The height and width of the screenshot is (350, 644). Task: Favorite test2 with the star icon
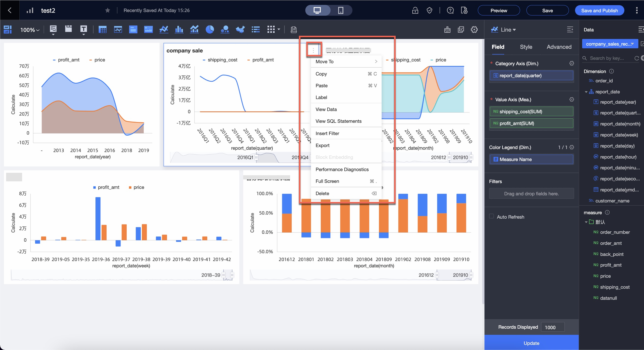click(x=107, y=10)
